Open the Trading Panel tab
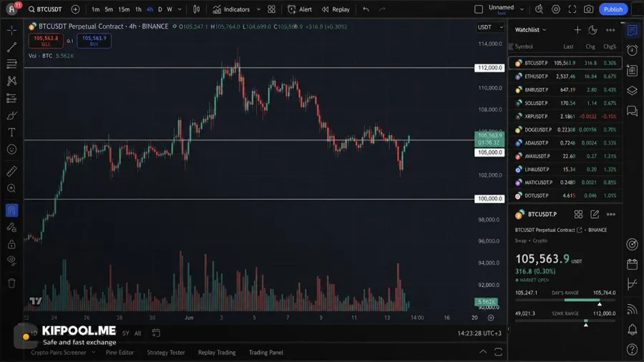Screen dimensions: 644x362 point(265,352)
